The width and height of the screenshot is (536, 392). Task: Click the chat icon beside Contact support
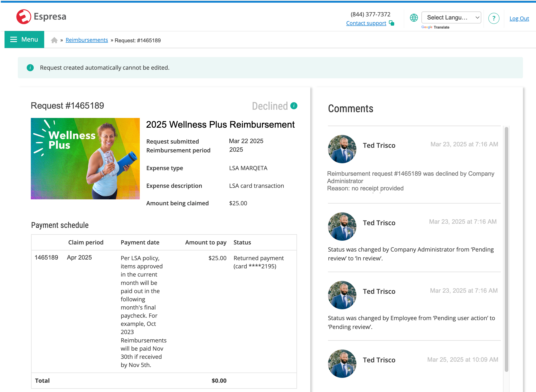pos(392,23)
